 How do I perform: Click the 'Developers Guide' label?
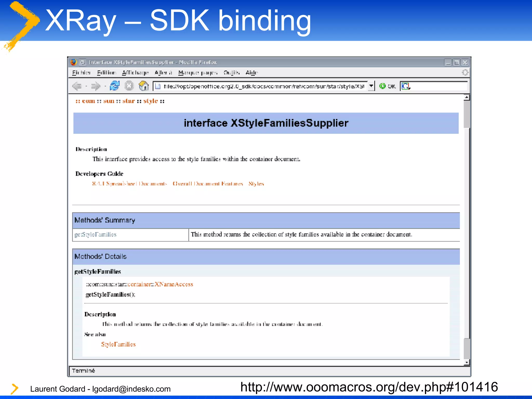99,174
